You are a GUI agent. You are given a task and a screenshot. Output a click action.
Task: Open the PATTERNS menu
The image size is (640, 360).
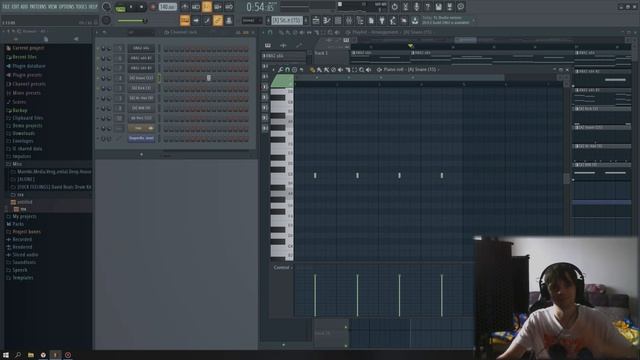(38, 7)
